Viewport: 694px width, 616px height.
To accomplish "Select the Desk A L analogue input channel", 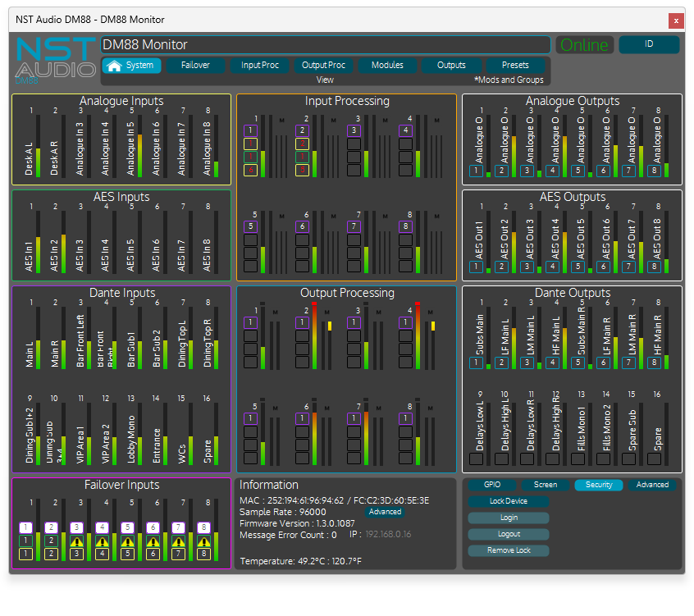I will coord(29,158).
